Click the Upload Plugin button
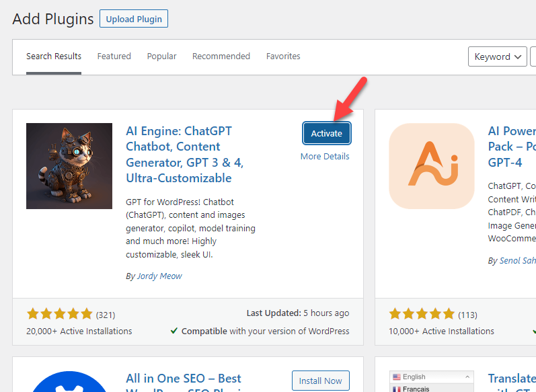This screenshot has width=536, height=392. tap(134, 19)
